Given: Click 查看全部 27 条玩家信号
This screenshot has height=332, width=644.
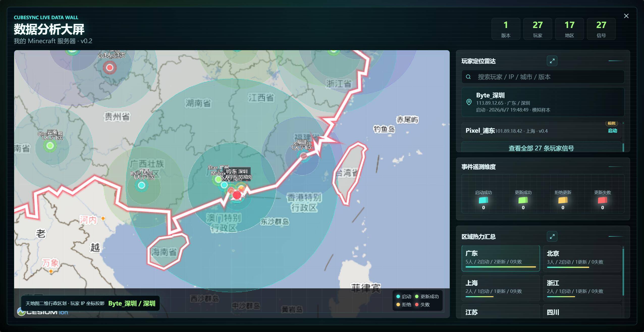Looking at the screenshot, I should pos(541,148).
